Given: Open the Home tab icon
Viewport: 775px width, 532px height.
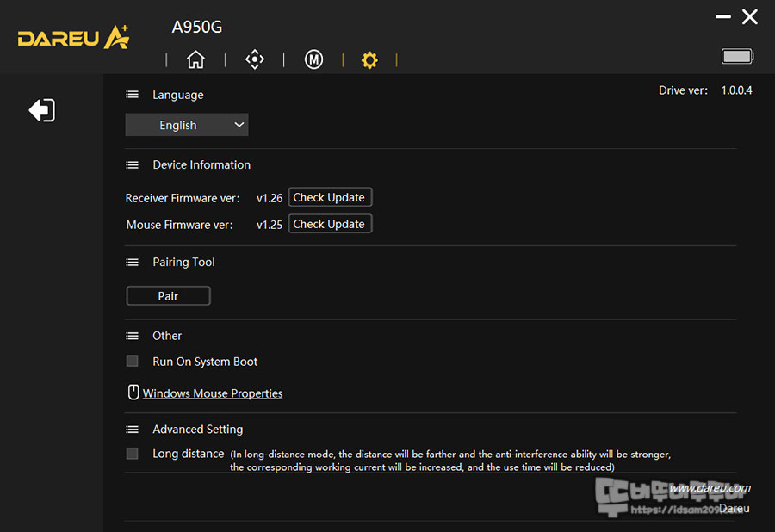Looking at the screenshot, I should pyautogui.click(x=195, y=59).
